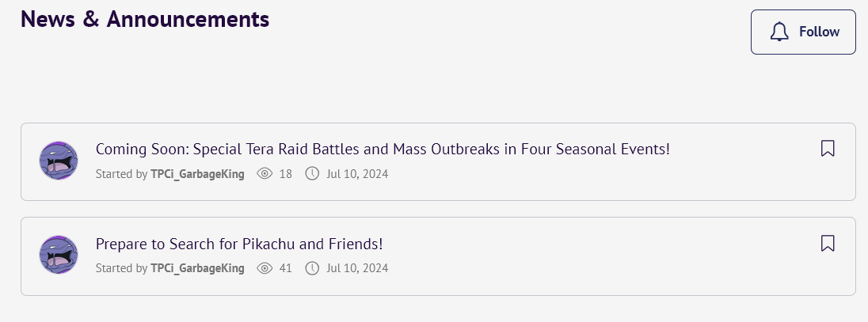
Task: Click the clock icon on the Tera Raid thread
Action: coord(312,173)
